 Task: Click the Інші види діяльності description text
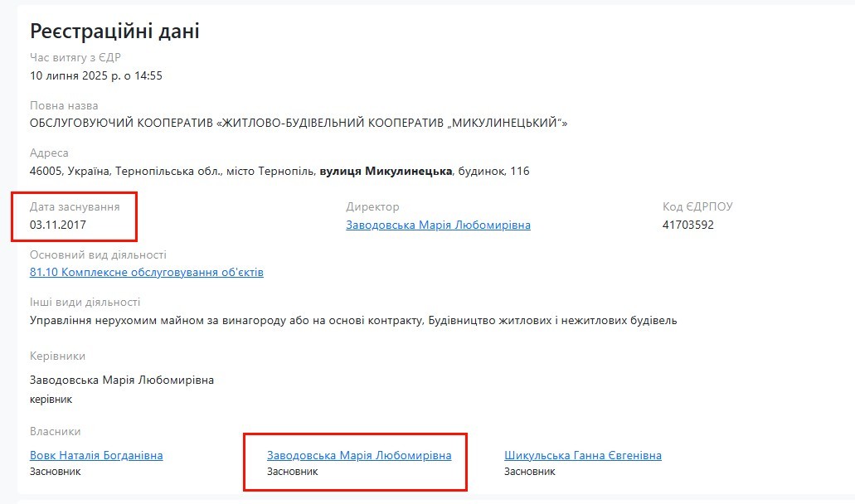click(x=353, y=320)
